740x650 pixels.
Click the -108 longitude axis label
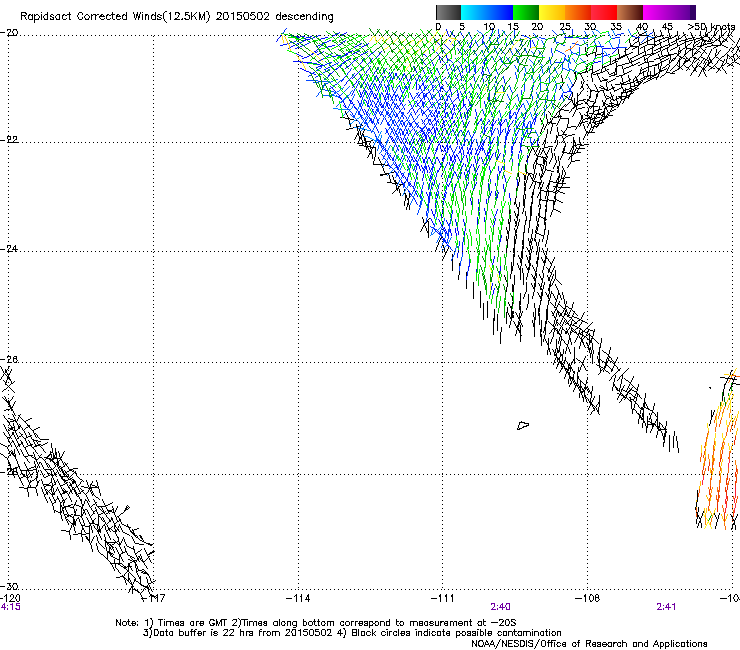(587, 599)
